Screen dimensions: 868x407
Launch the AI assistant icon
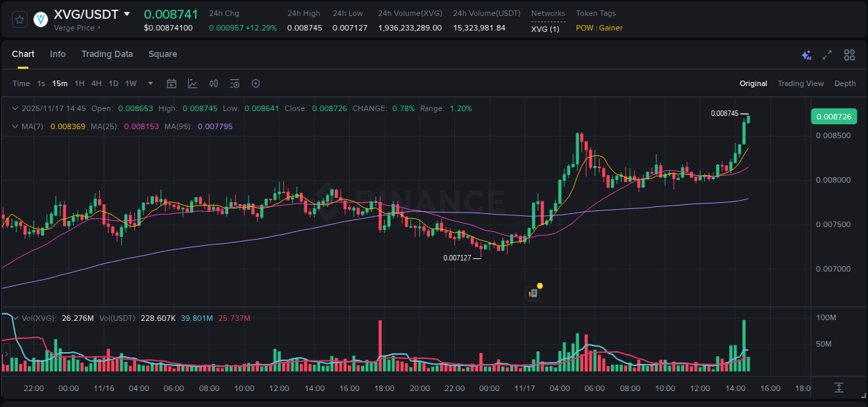(x=806, y=54)
